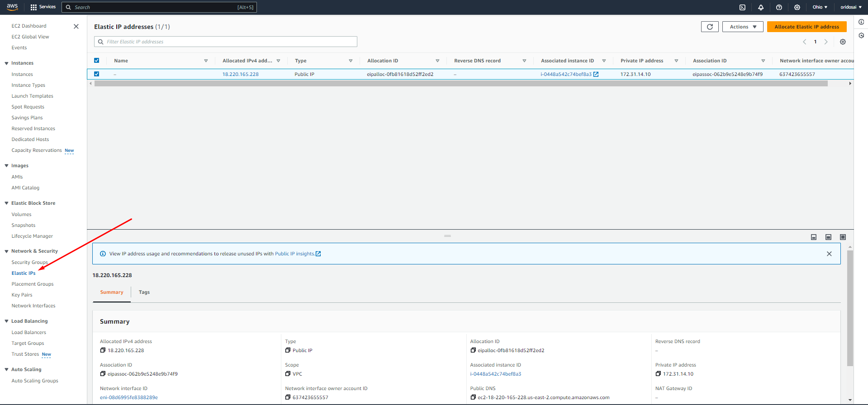
Task: Set details pane to half height
Action: coord(828,237)
